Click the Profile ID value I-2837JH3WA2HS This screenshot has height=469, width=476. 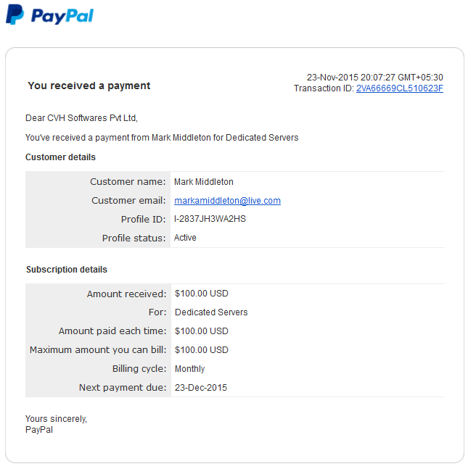210,219
